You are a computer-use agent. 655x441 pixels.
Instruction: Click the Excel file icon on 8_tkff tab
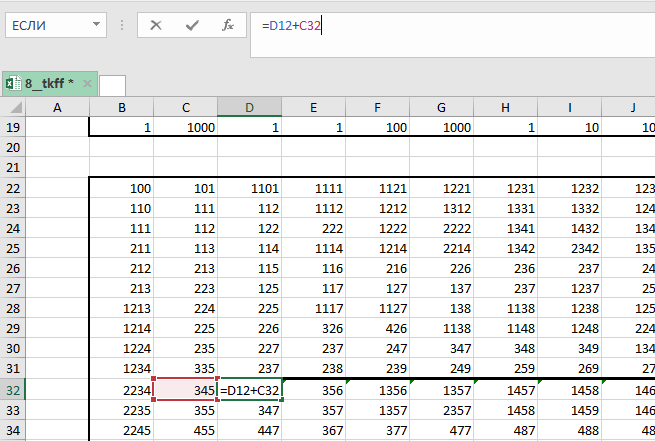pos(14,84)
